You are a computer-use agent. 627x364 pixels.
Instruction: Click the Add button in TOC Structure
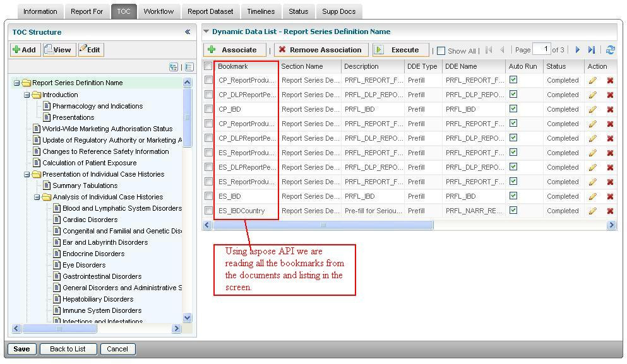pyautogui.click(x=25, y=50)
